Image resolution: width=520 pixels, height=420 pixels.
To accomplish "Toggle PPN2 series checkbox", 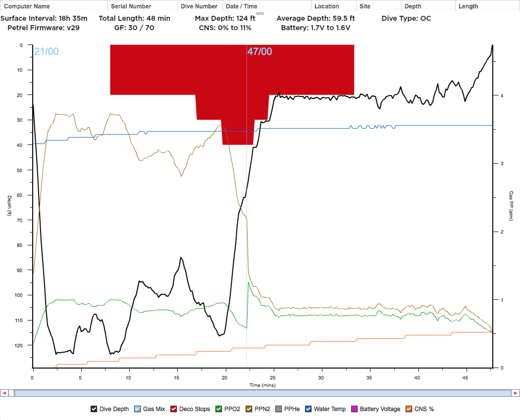I will [249, 409].
